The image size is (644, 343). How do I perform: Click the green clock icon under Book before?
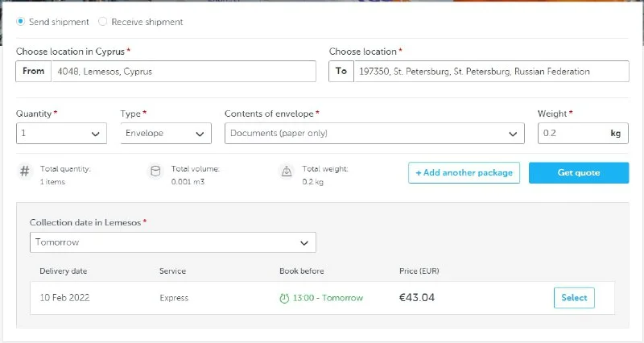pos(284,298)
